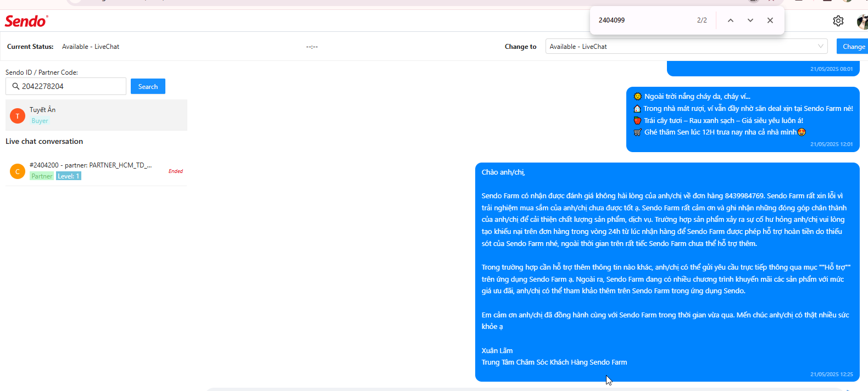Select buyer Tuyết Ân entry
Image resolution: width=868 pixels, height=391 pixels.
pos(96,115)
